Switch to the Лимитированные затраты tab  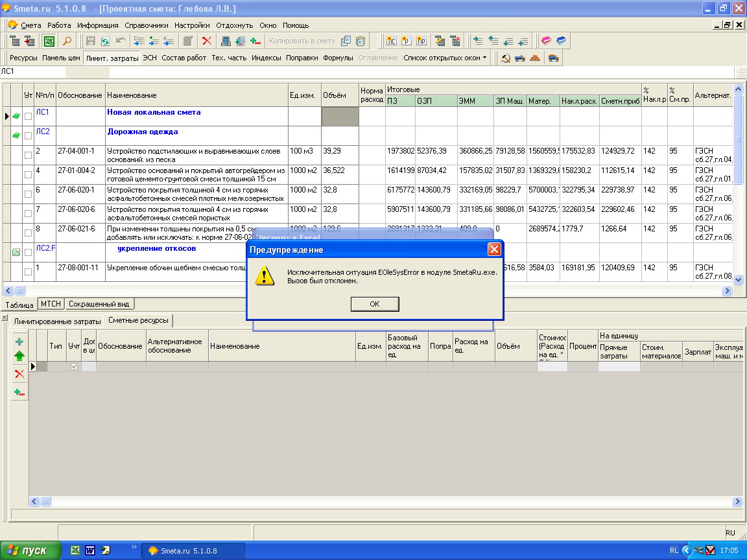[x=57, y=321]
